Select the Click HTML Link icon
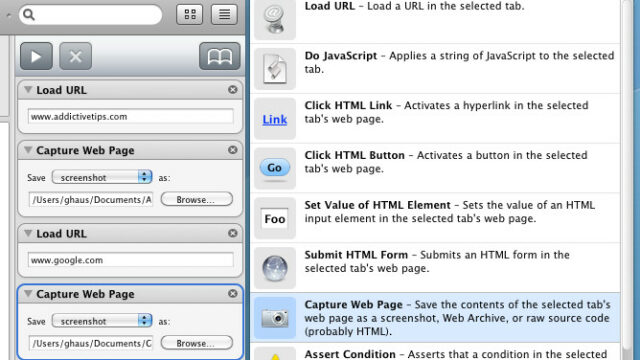The image size is (640, 360). (275, 119)
